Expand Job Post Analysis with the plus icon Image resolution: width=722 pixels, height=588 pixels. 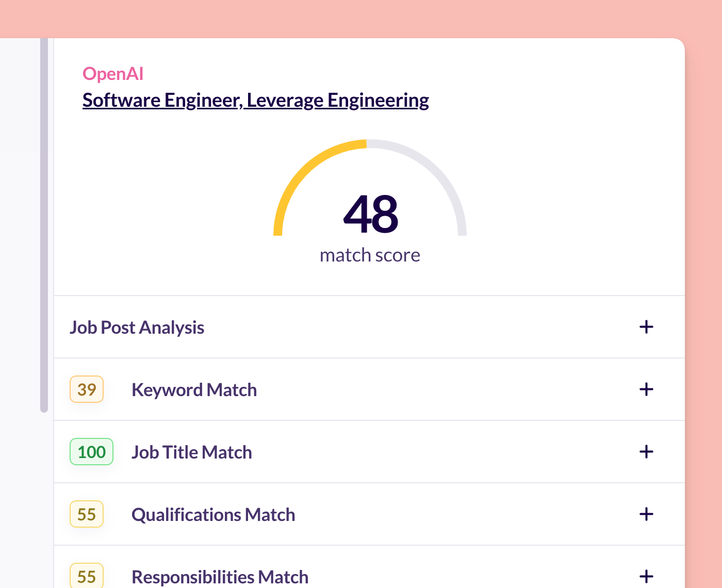pos(646,327)
